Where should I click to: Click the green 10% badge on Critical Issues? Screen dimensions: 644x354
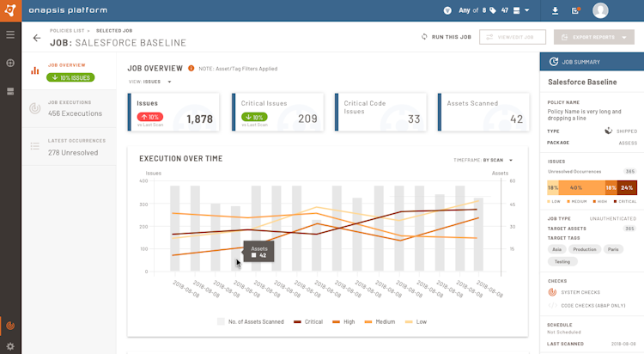coord(254,117)
